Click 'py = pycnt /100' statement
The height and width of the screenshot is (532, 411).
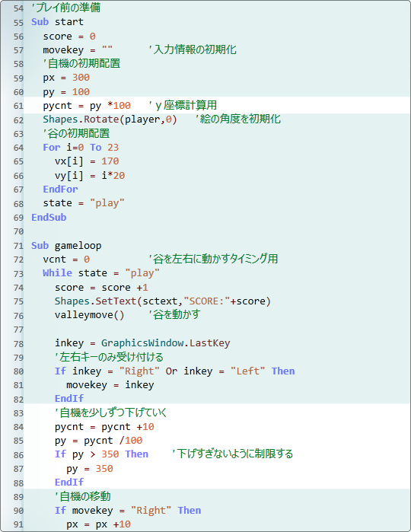pyautogui.click(x=98, y=441)
